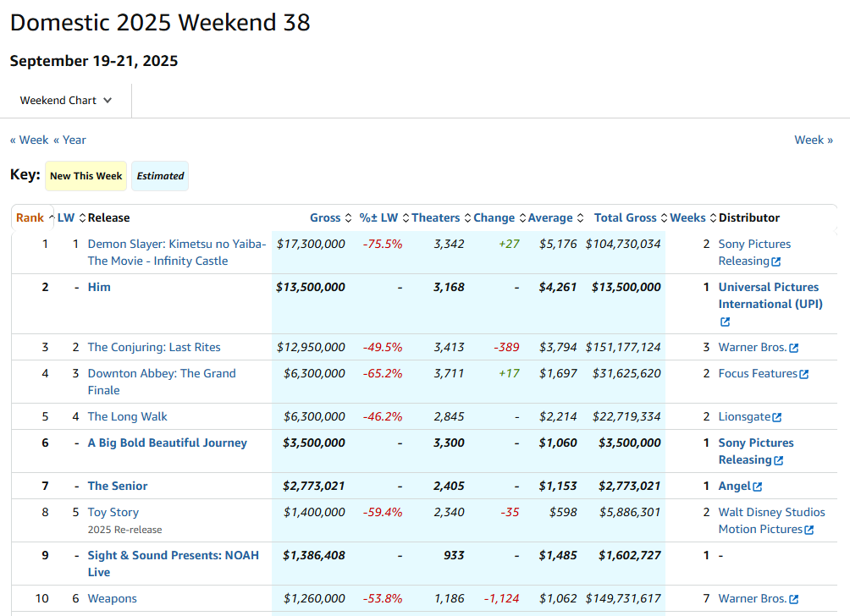Open Warner Bros. link in Weapons row
Image resolution: width=850 pixels, height=616 pixels.
(753, 599)
